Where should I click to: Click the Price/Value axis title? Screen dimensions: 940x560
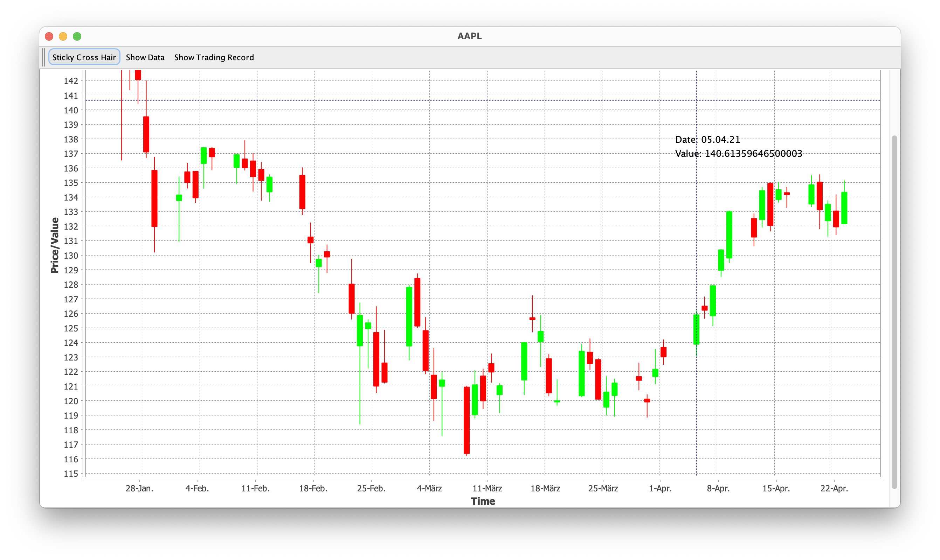tap(55, 245)
